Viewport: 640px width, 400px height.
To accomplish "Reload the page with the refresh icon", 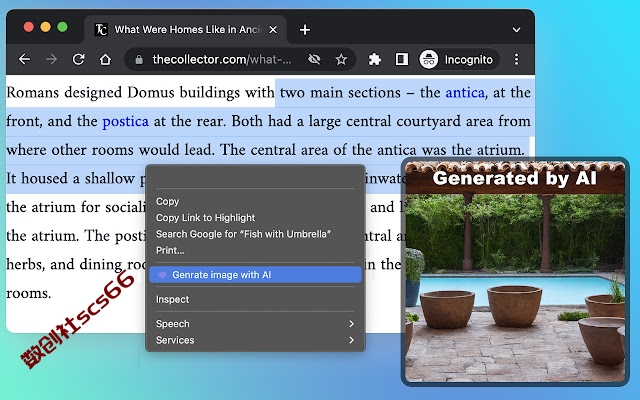I will 78,60.
